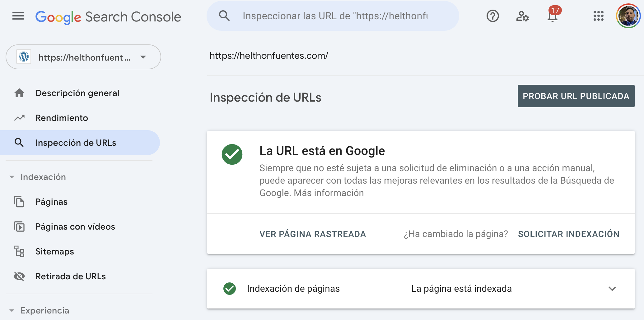The height and width of the screenshot is (320, 644).
Task: Click green check beside Indexación de páginas
Action: pyautogui.click(x=230, y=289)
